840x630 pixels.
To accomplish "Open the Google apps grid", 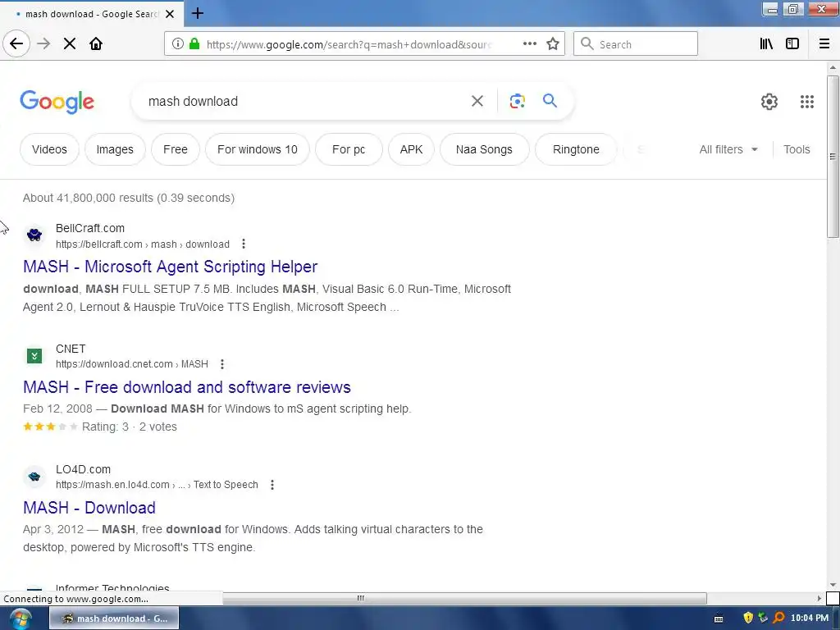I will [x=807, y=101].
